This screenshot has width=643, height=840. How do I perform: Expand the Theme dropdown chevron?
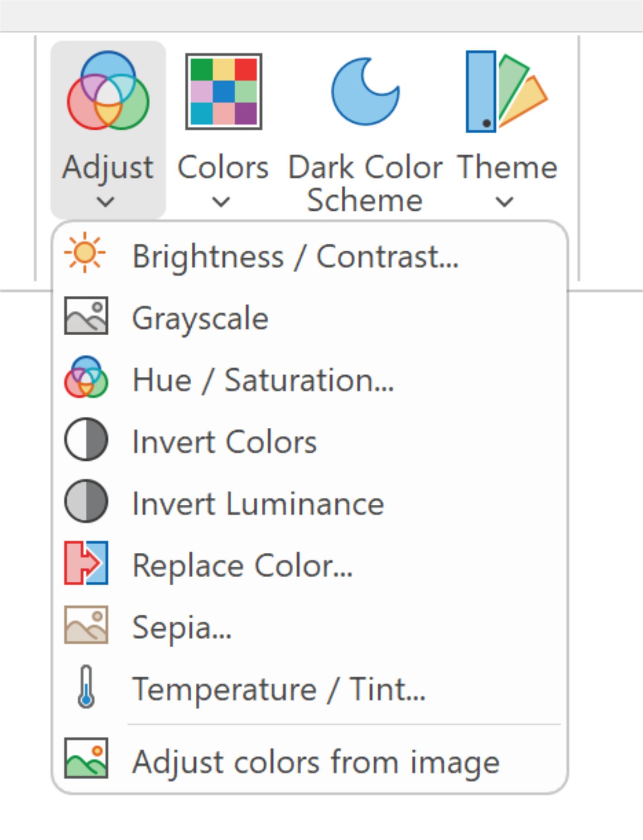point(504,201)
